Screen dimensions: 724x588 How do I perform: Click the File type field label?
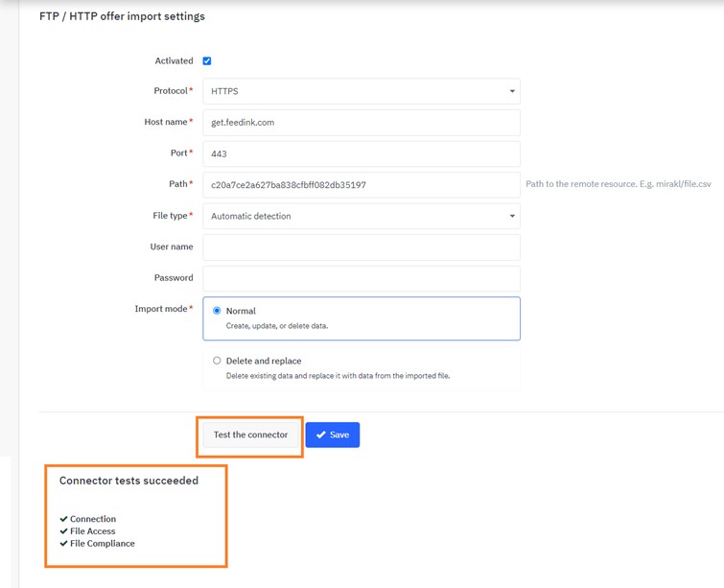[x=171, y=216]
